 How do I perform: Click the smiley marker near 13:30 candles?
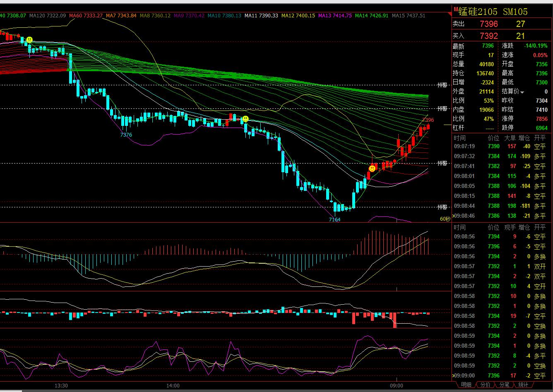click(x=29, y=40)
